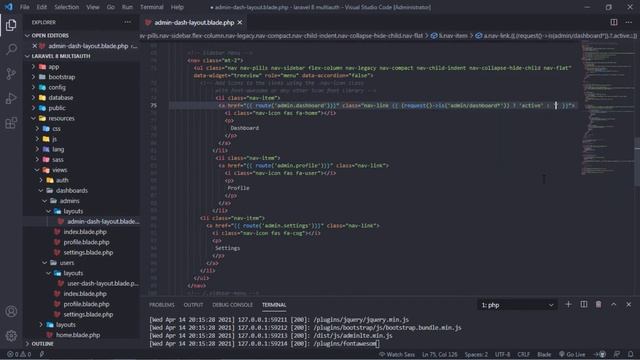The height and width of the screenshot is (360, 640).
Task: Open the Manage gear icon
Action: 11,336
